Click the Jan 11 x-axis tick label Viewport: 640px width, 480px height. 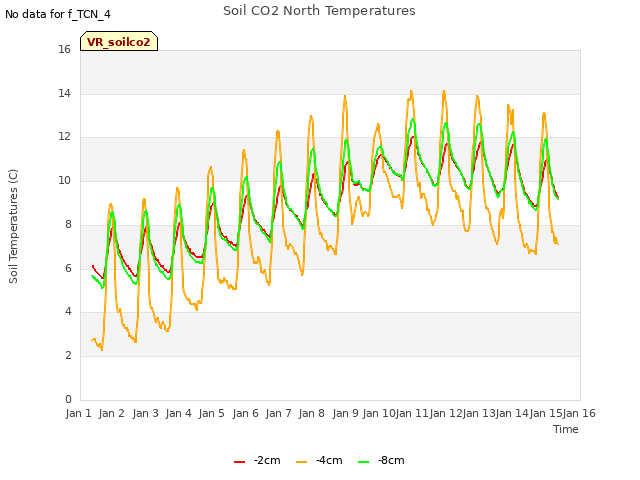pos(412,413)
